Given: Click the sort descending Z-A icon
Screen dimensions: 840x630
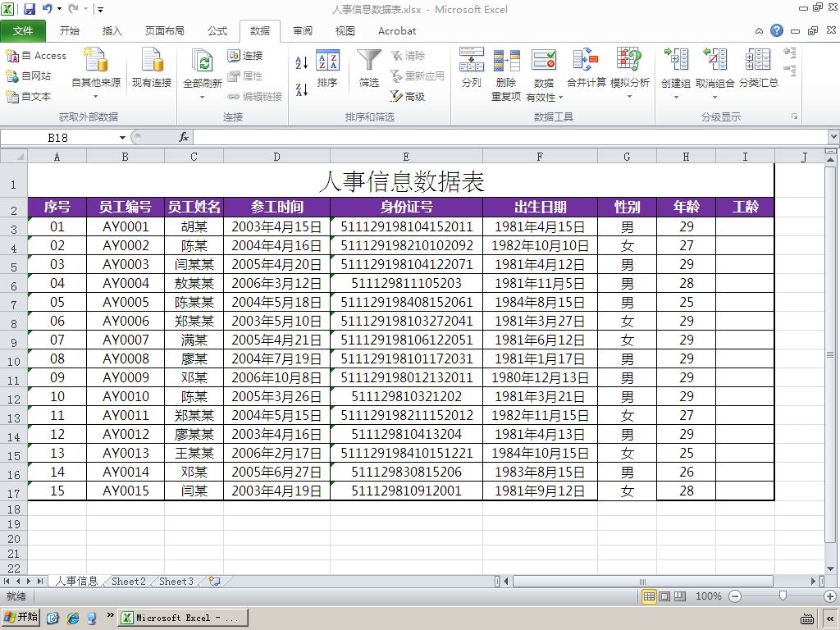Looking at the screenshot, I should (x=302, y=89).
